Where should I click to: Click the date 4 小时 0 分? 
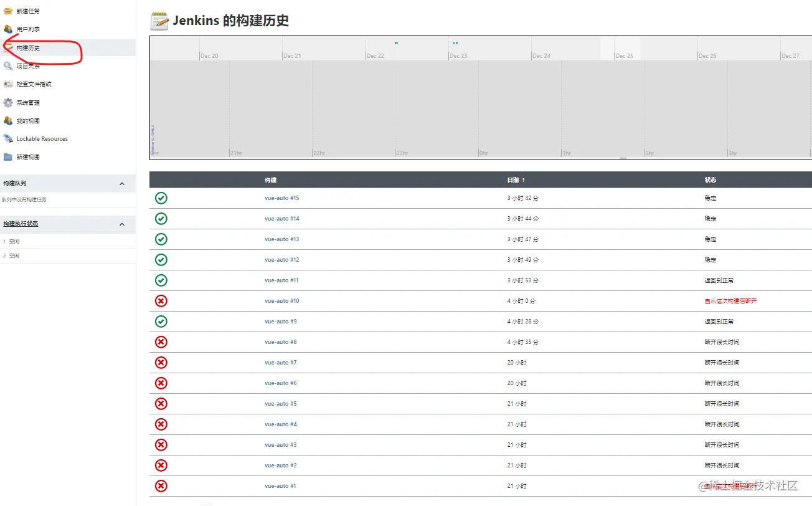(x=522, y=301)
